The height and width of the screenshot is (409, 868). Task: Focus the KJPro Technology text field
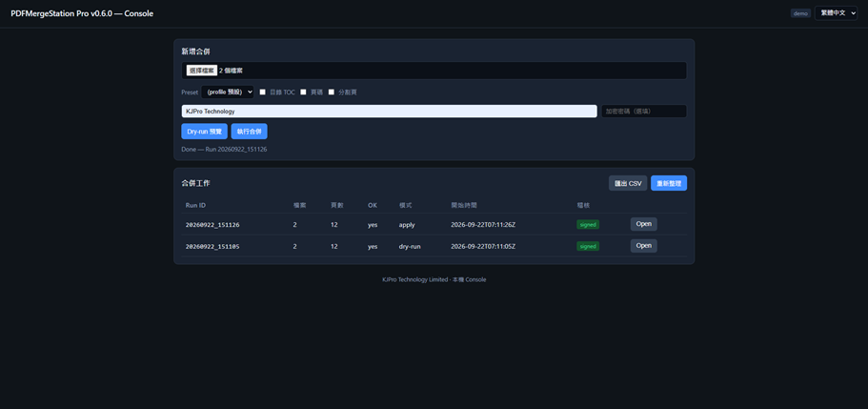point(389,112)
